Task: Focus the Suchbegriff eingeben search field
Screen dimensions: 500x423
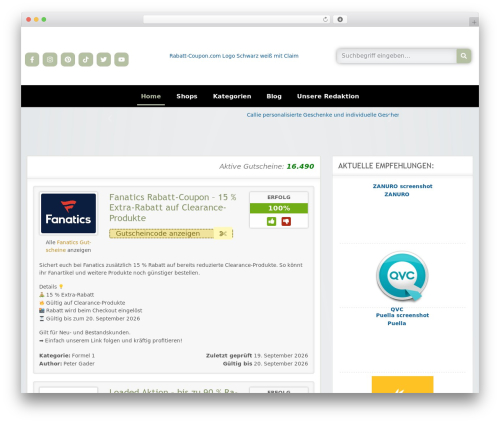Action: point(397,56)
